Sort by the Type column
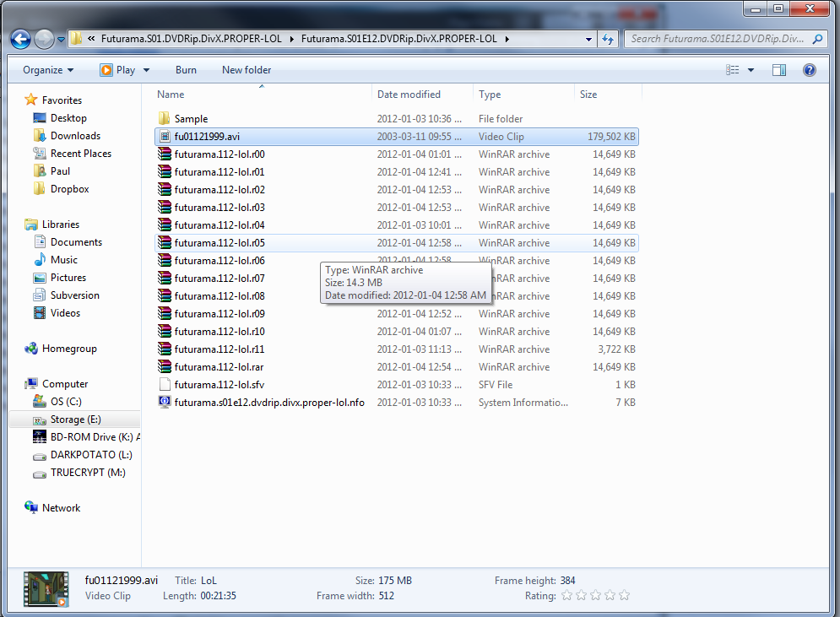This screenshot has width=840, height=617. pos(490,95)
